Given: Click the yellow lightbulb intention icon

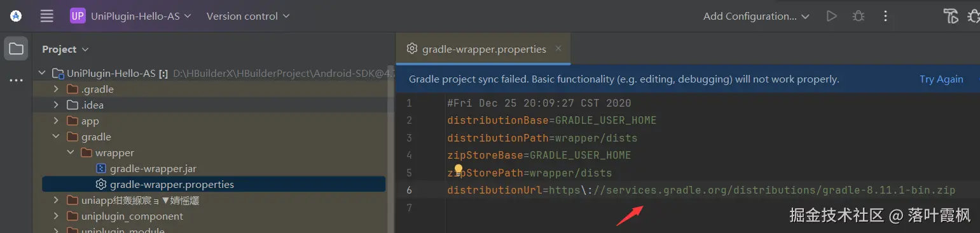Looking at the screenshot, I should pyautogui.click(x=458, y=170).
